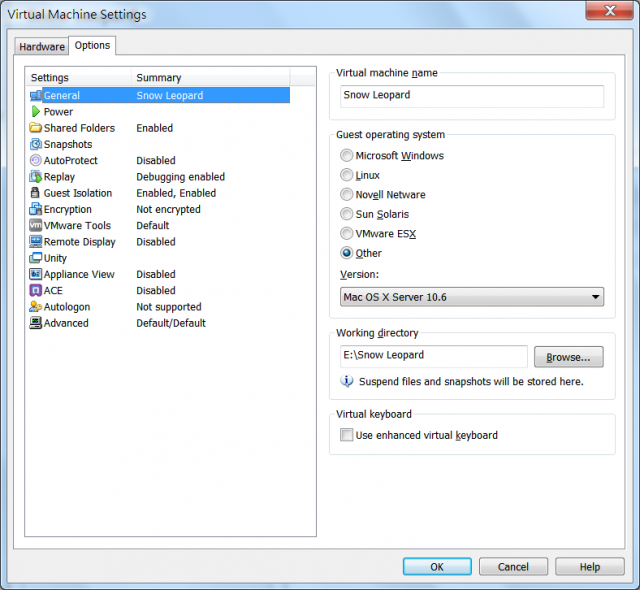Screen dimensions: 640x590
Task: Select Linux as guest operating system
Action: 347,175
